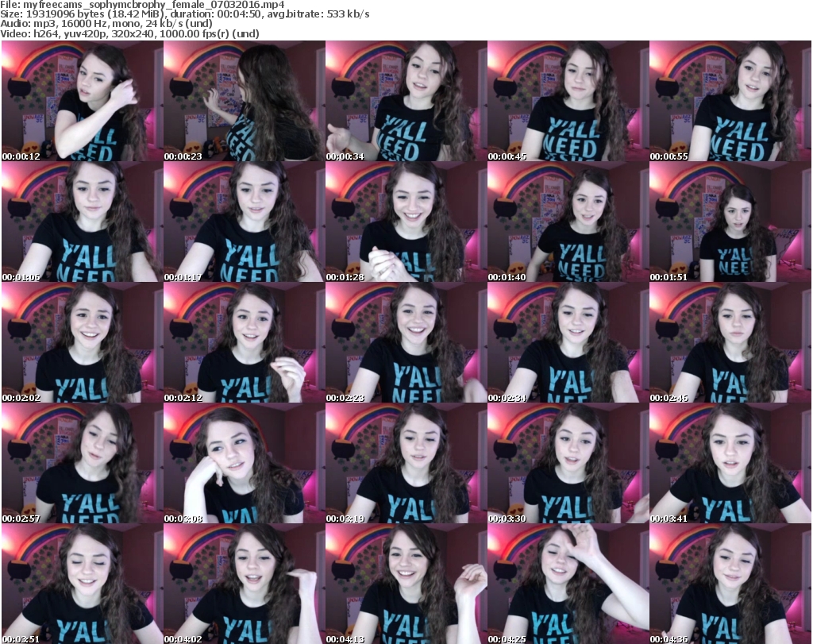Choose the frame timestamped 00:03:51
The height and width of the screenshot is (644, 813).
click(x=82, y=584)
